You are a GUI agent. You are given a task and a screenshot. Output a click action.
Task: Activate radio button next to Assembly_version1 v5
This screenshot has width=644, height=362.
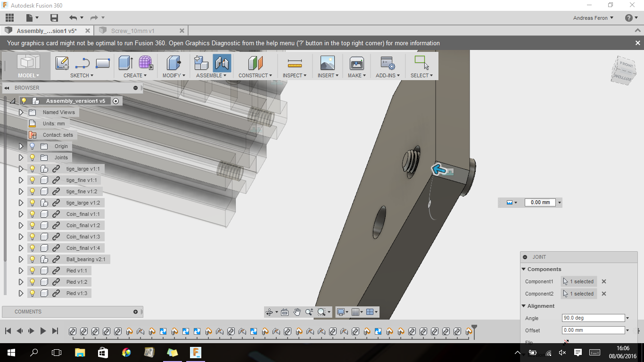click(116, 101)
